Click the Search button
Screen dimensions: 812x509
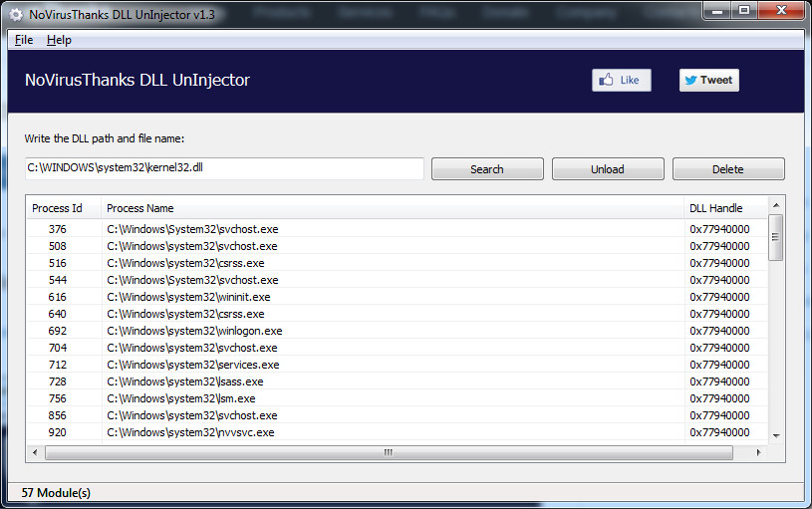pos(487,168)
